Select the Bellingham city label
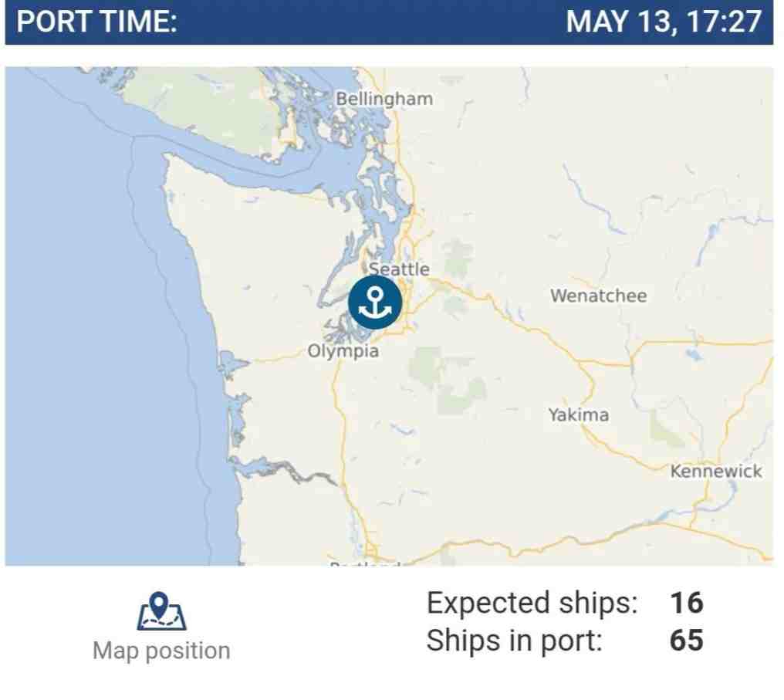This screenshot has height=700, width=784. [384, 99]
